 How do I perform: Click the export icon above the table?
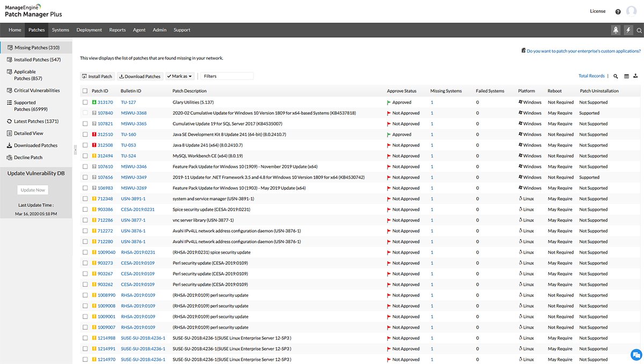[635, 76]
